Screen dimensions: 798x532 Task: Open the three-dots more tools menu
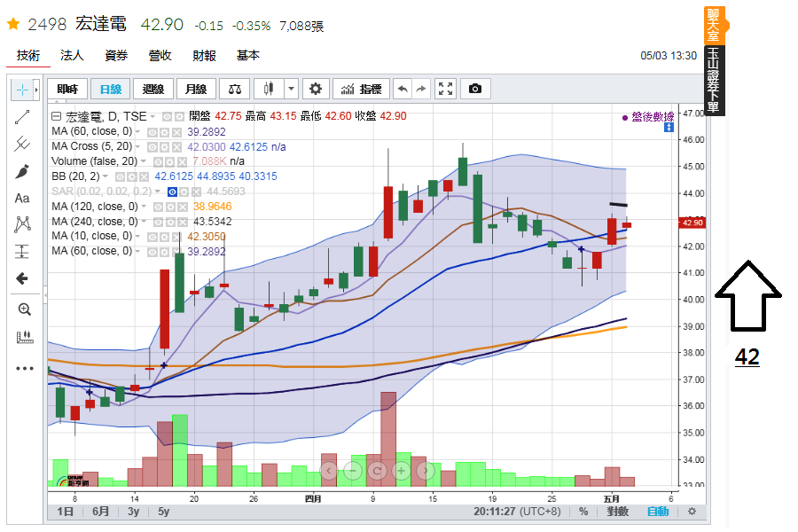click(25, 368)
